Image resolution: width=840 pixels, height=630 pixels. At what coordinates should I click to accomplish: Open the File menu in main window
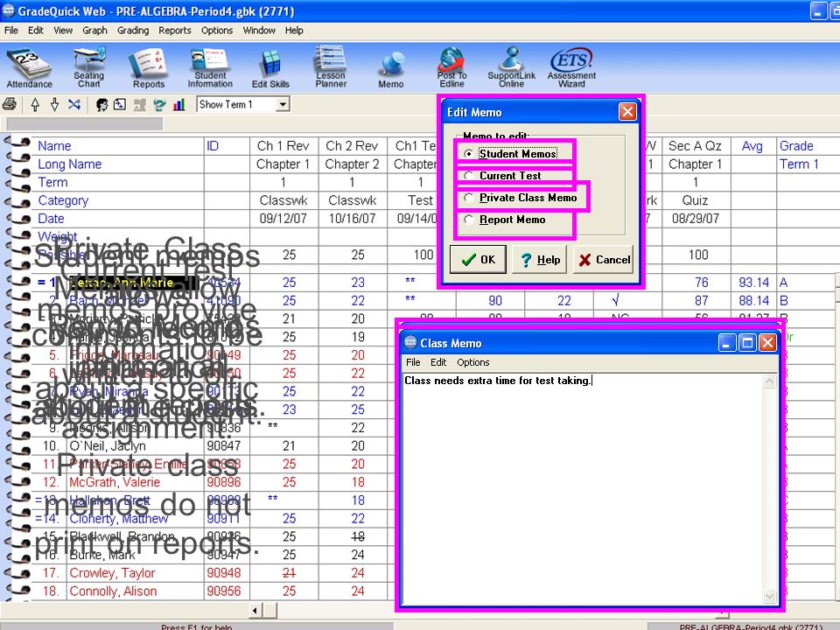[x=11, y=31]
